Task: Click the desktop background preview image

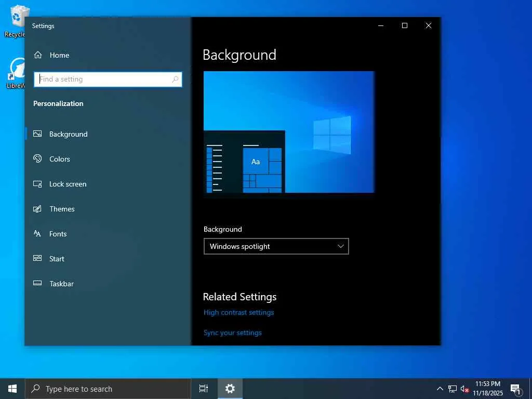Action: (x=289, y=132)
